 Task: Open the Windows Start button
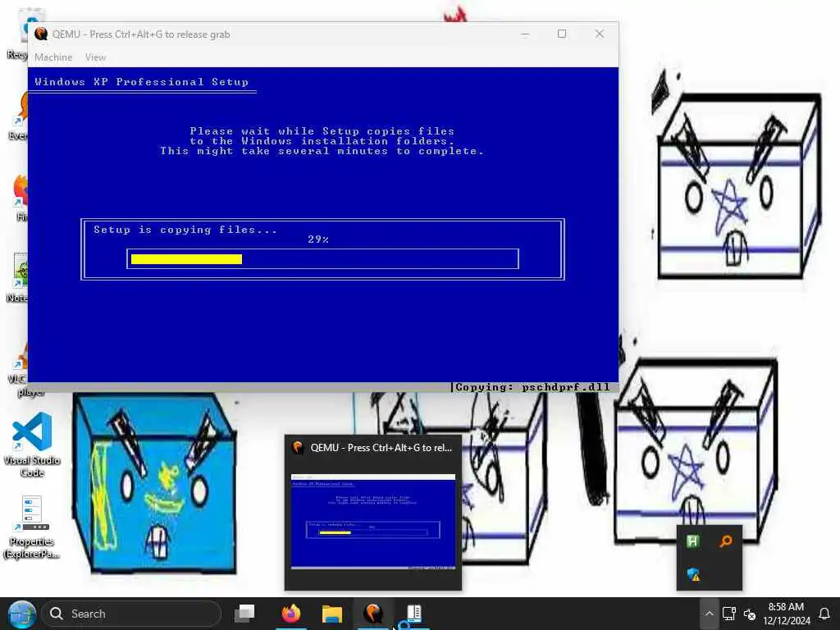pyautogui.click(x=21, y=614)
